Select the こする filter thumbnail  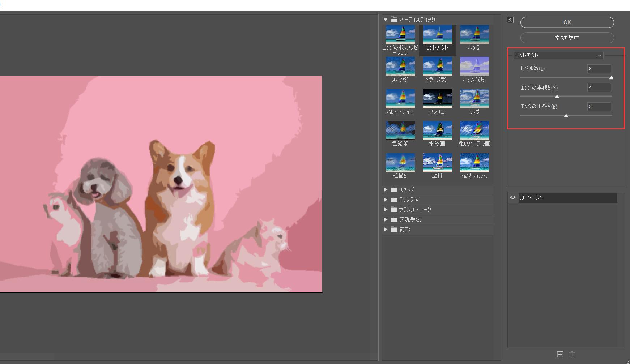tap(474, 34)
